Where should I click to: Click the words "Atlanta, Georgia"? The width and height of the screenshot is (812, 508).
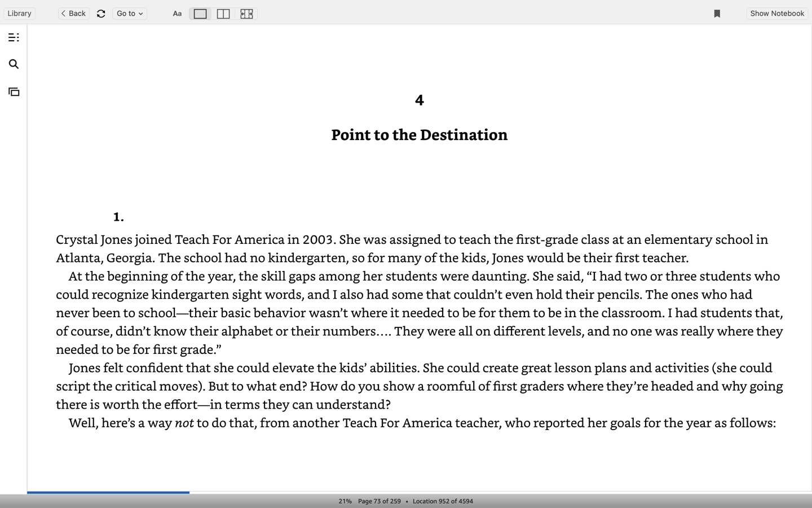(x=104, y=258)
